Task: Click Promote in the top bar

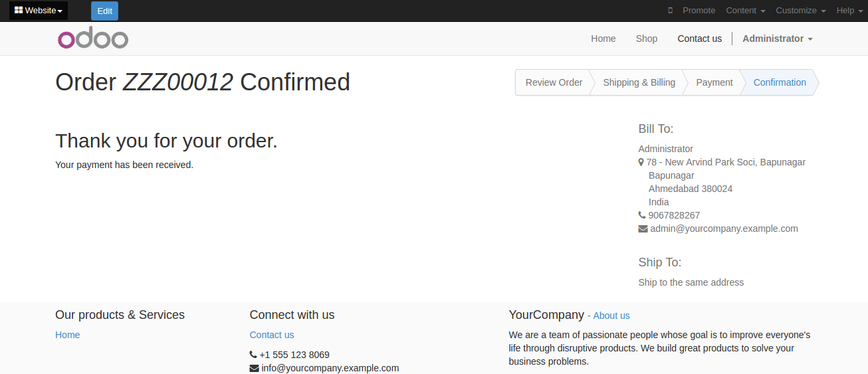Action: pyautogui.click(x=699, y=11)
